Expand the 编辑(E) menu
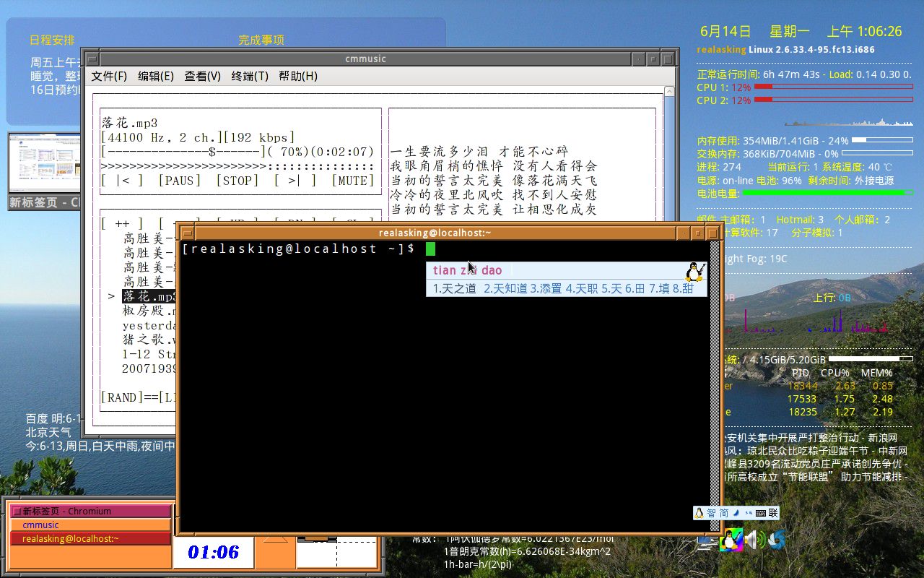The image size is (924, 578). tap(155, 76)
